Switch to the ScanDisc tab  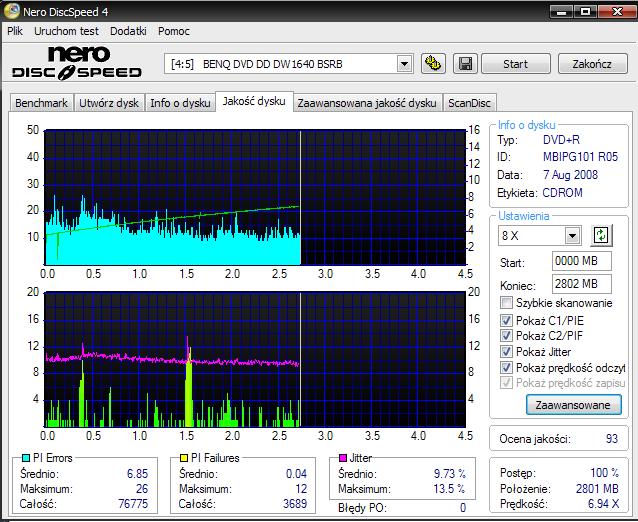pyautogui.click(x=469, y=103)
